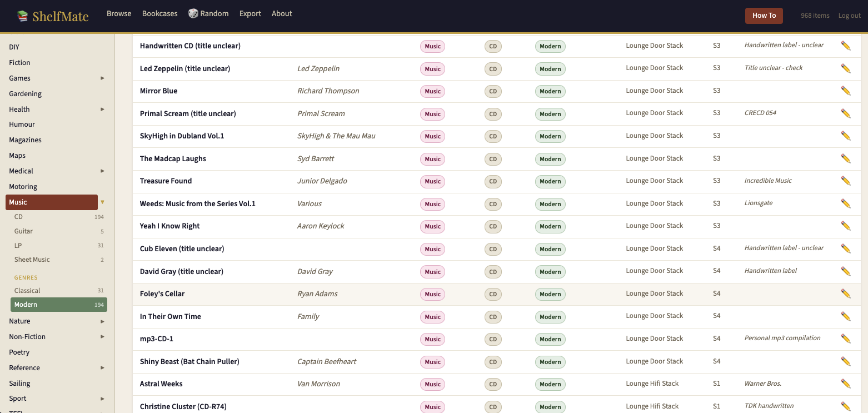Click the Music tag on Foley's Cellar row
Image resolution: width=868 pixels, height=413 pixels.
(432, 294)
